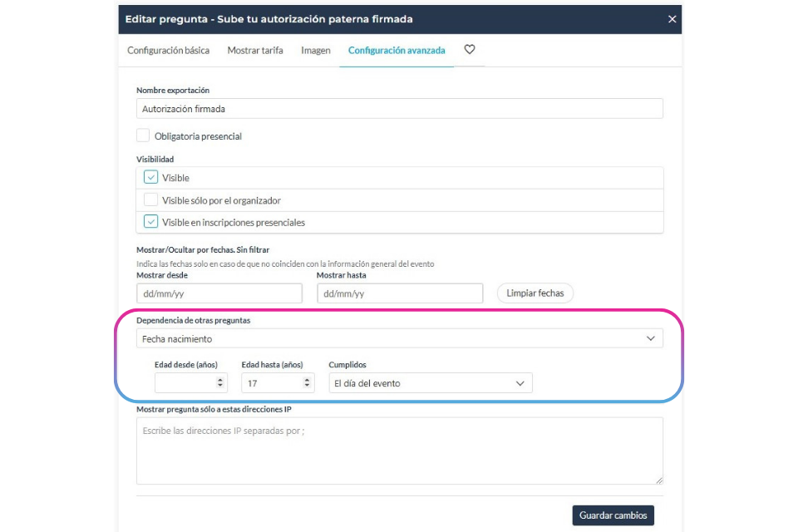Grab the IP textarea resize handle
This screenshot has width=798, height=532.
click(659, 480)
